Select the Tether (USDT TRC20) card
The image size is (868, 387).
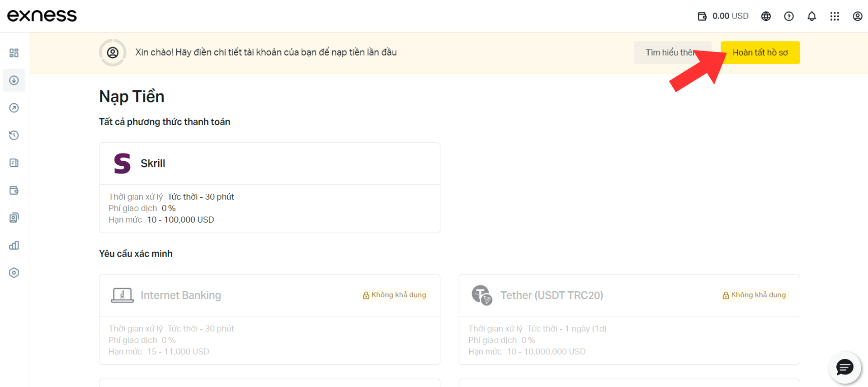tap(629, 320)
